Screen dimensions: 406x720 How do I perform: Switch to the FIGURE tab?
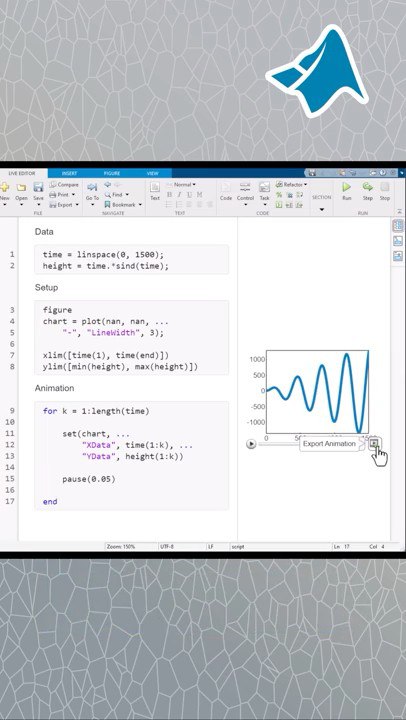tap(112, 173)
